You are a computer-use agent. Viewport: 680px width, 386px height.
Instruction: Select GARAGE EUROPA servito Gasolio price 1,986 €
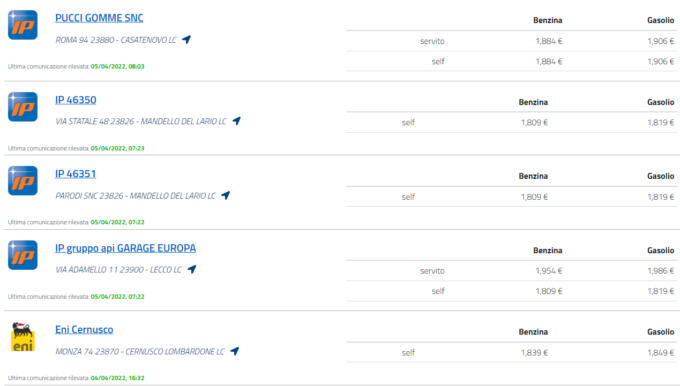point(660,271)
